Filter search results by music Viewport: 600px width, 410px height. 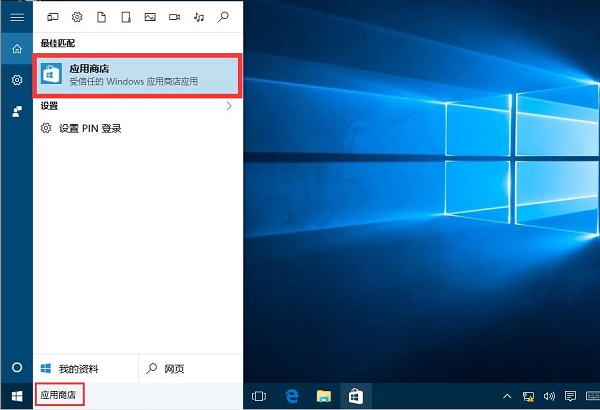(199, 17)
